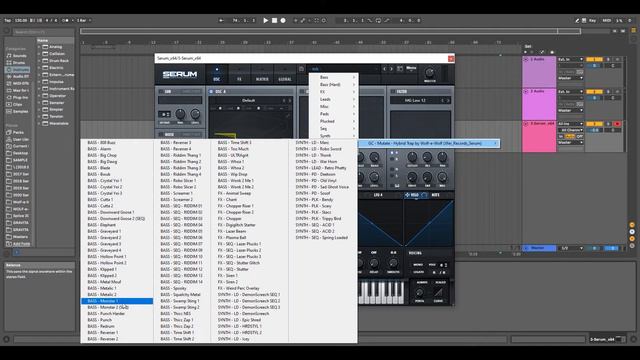The width and height of the screenshot is (640, 360).
Task: Click the browser search field
Action: pyautogui.click(x=43, y=32)
